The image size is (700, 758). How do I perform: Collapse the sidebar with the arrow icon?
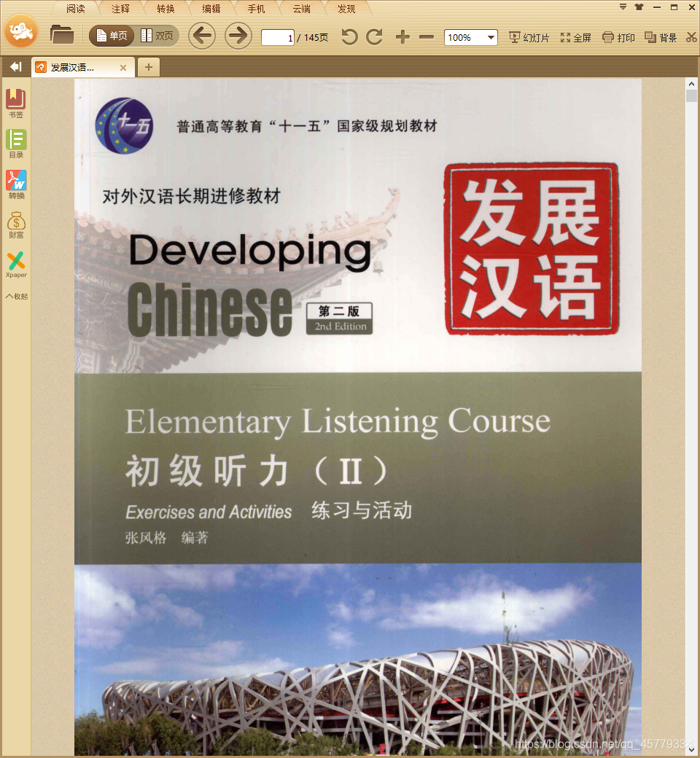pyautogui.click(x=16, y=67)
